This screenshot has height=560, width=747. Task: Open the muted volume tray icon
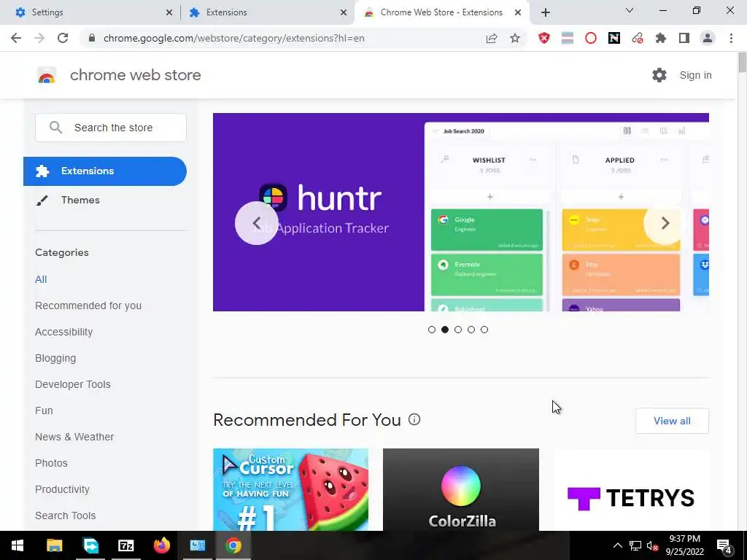pyautogui.click(x=653, y=545)
